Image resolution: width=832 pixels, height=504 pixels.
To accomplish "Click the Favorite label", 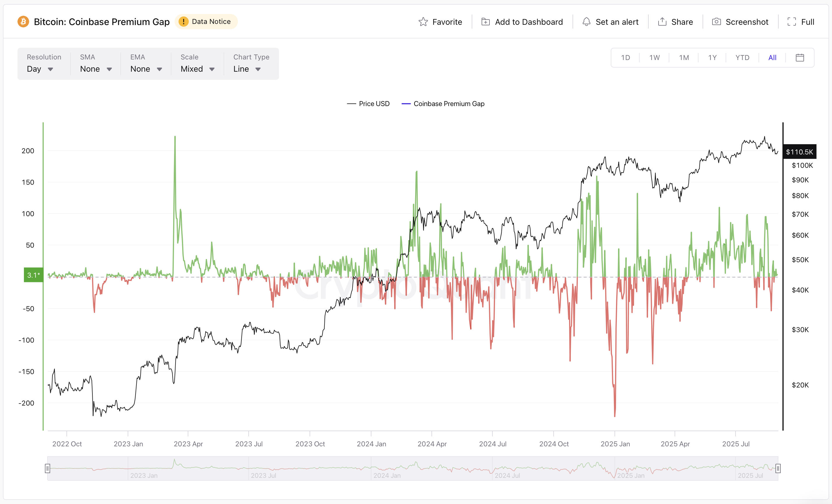I will (447, 22).
